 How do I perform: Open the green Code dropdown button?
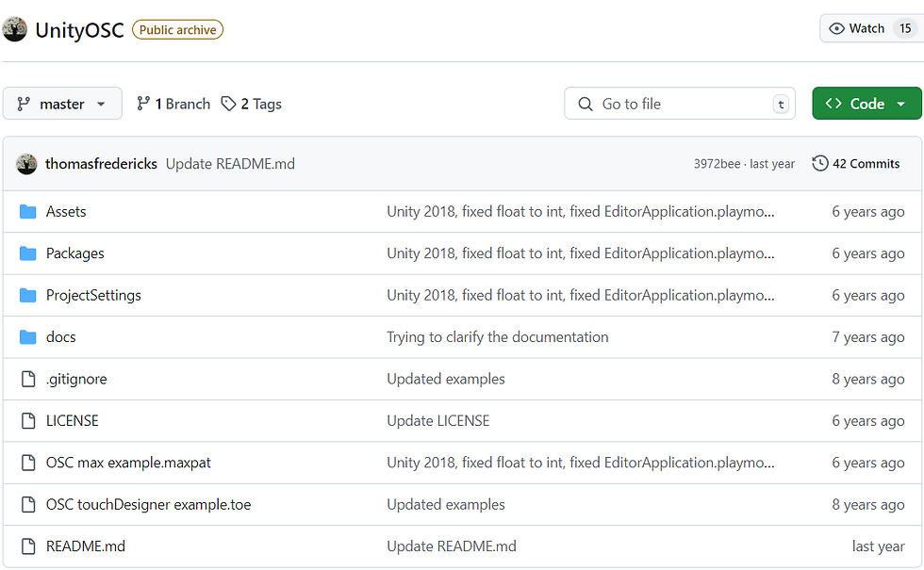(x=866, y=104)
